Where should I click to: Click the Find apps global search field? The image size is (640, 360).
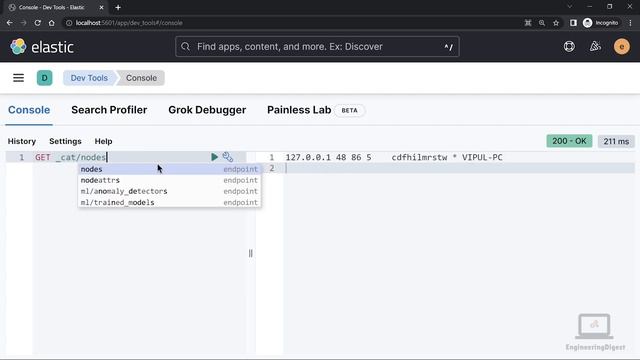pyautogui.click(x=317, y=47)
